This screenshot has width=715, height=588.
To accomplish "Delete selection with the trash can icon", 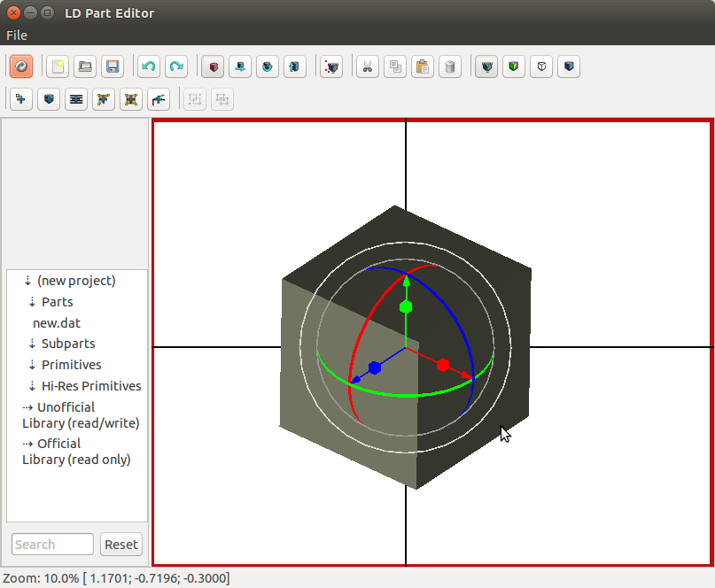I will (450, 66).
